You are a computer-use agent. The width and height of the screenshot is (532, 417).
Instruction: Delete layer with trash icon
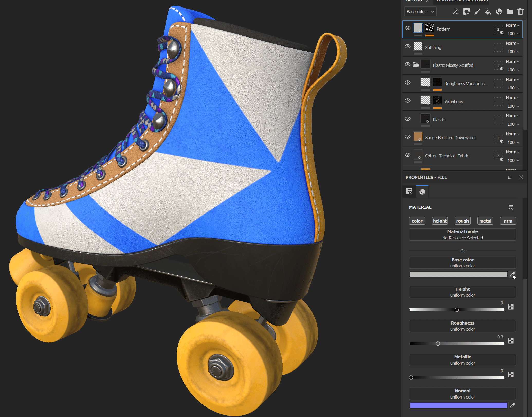[520, 12]
